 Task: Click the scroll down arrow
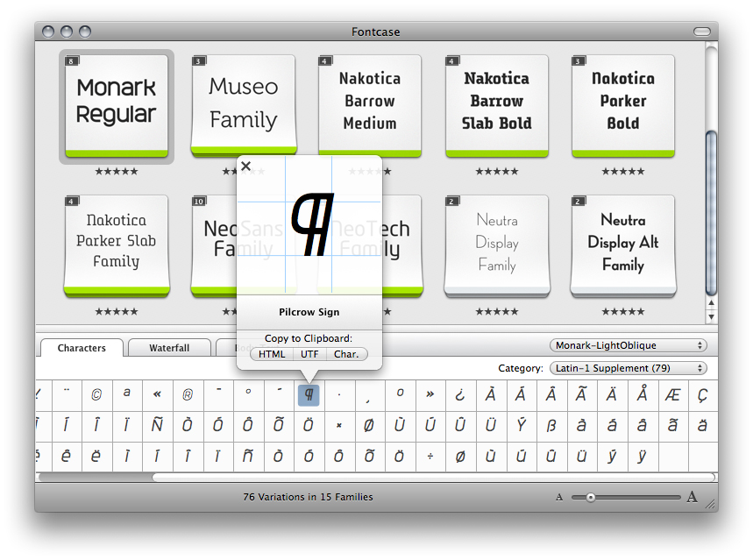(711, 316)
